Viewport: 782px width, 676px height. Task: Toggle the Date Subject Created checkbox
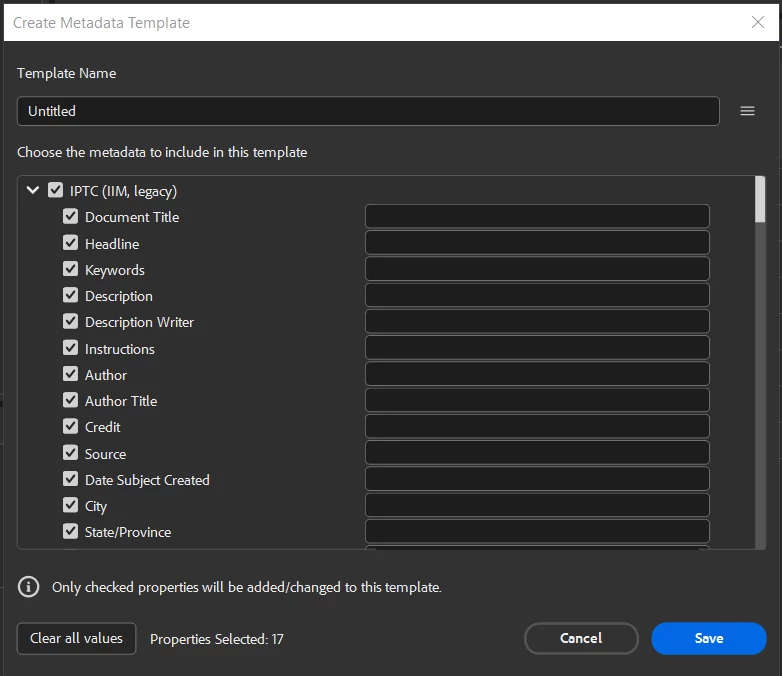point(70,479)
